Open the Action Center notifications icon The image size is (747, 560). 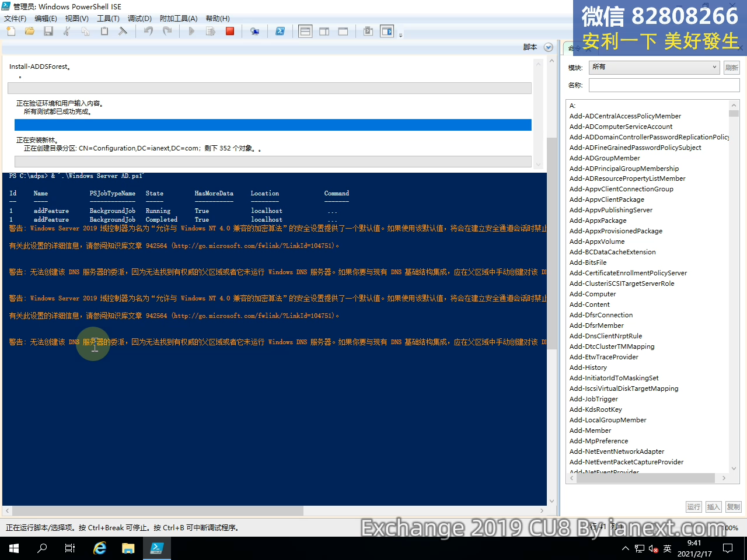pyautogui.click(x=728, y=548)
